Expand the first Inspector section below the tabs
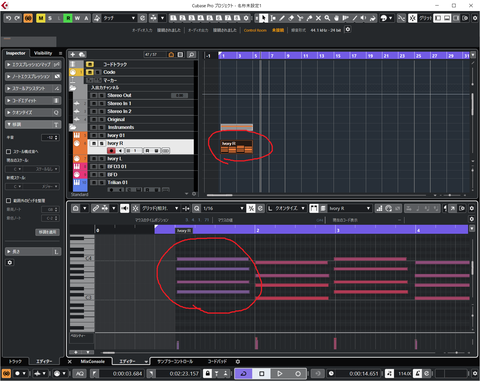This screenshot has height=381, width=480. (x=33, y=64)
